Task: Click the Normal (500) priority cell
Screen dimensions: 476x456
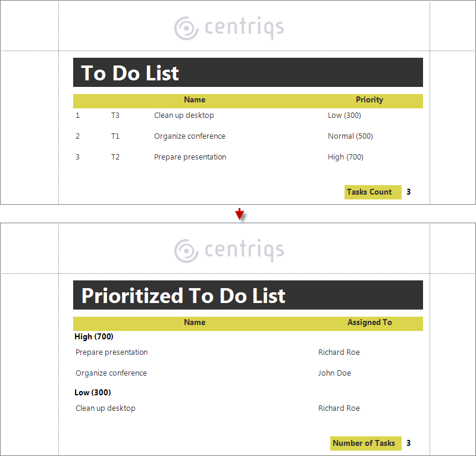Action: pos(350,136)
